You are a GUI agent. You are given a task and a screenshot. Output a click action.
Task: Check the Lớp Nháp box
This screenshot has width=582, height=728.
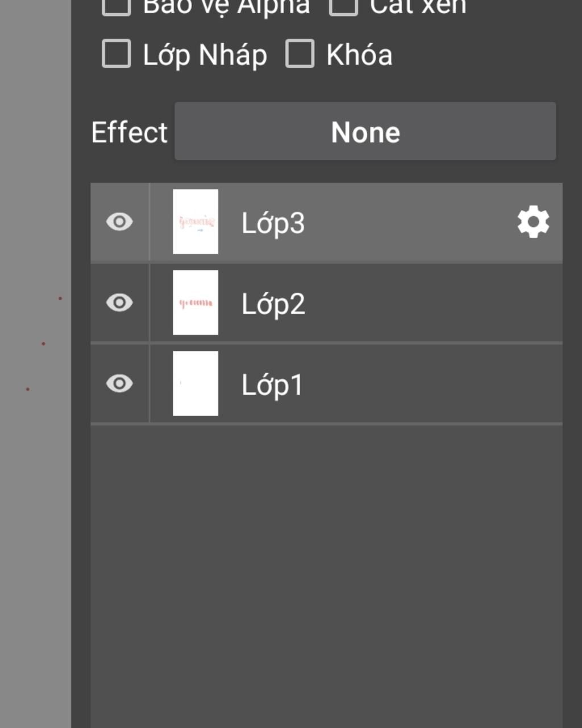coord(117,54)
